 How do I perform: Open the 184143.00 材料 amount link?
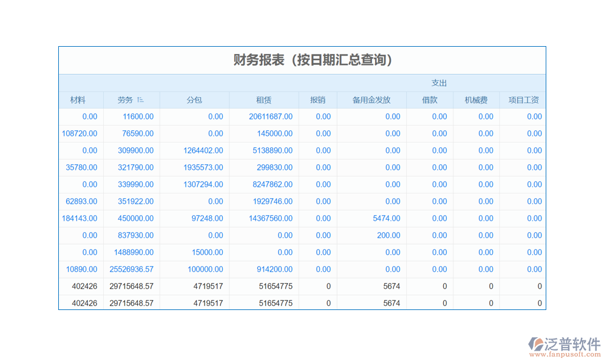pyautogui.click(x=80, y=218)
